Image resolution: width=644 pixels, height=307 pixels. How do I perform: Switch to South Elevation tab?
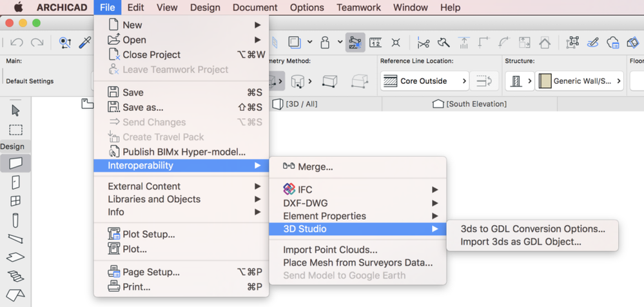469,104
